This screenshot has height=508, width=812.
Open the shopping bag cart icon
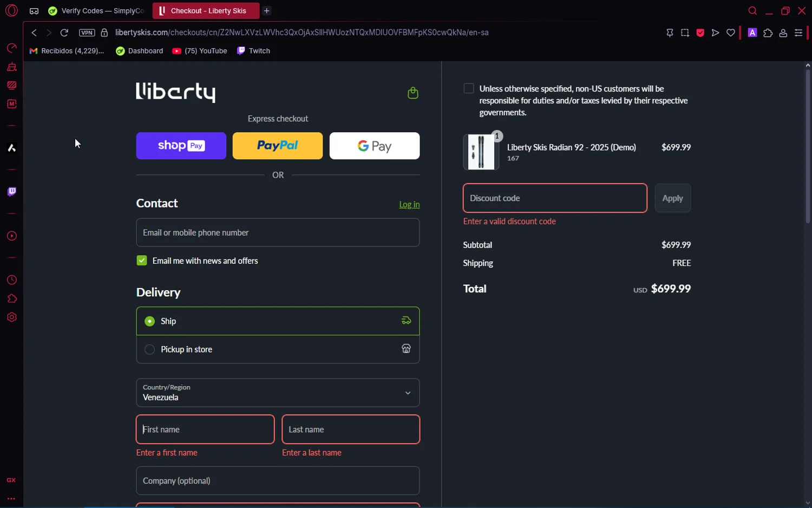pyautogui.click(x=412, y=93)
